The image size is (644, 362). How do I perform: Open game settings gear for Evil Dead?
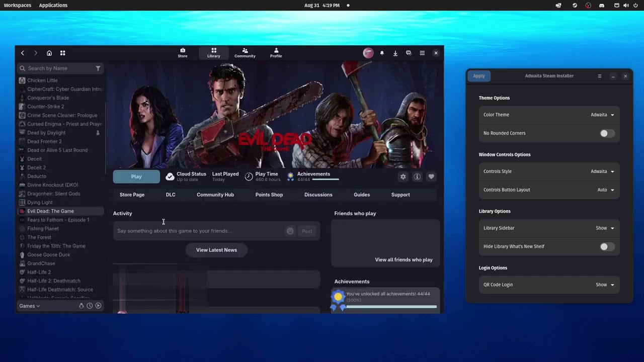(403, 176)
